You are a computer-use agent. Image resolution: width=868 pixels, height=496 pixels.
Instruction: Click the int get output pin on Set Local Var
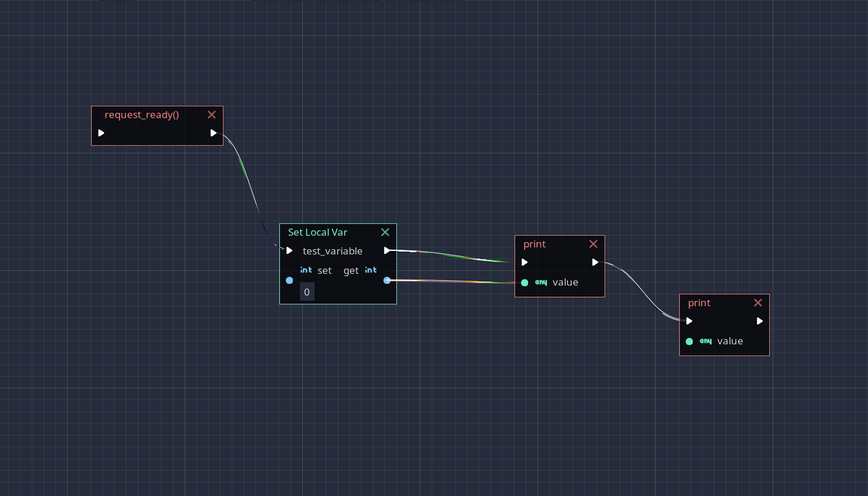(388, 280)
